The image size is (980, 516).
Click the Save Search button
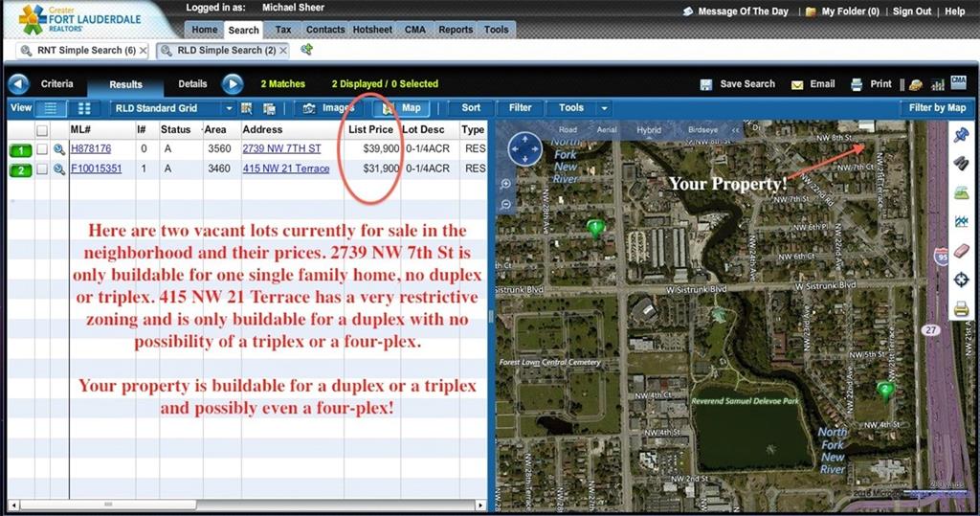point(738,84)
